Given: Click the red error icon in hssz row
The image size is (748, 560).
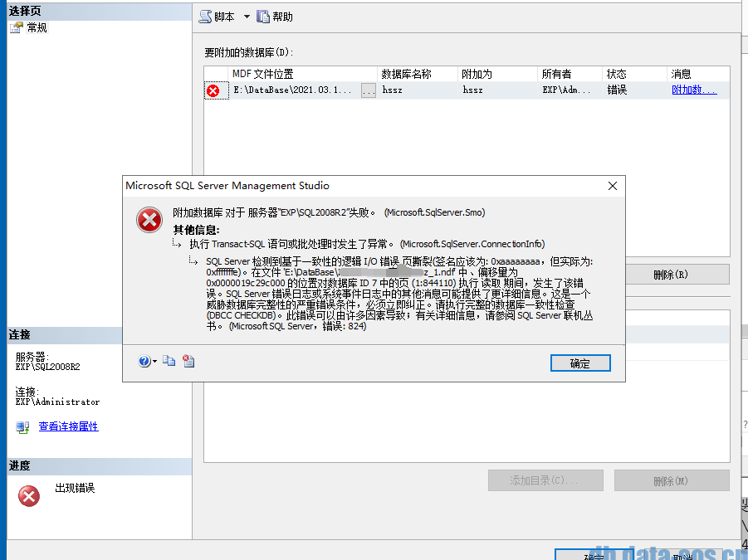Looking at the screenshot, I should (213, 90).
